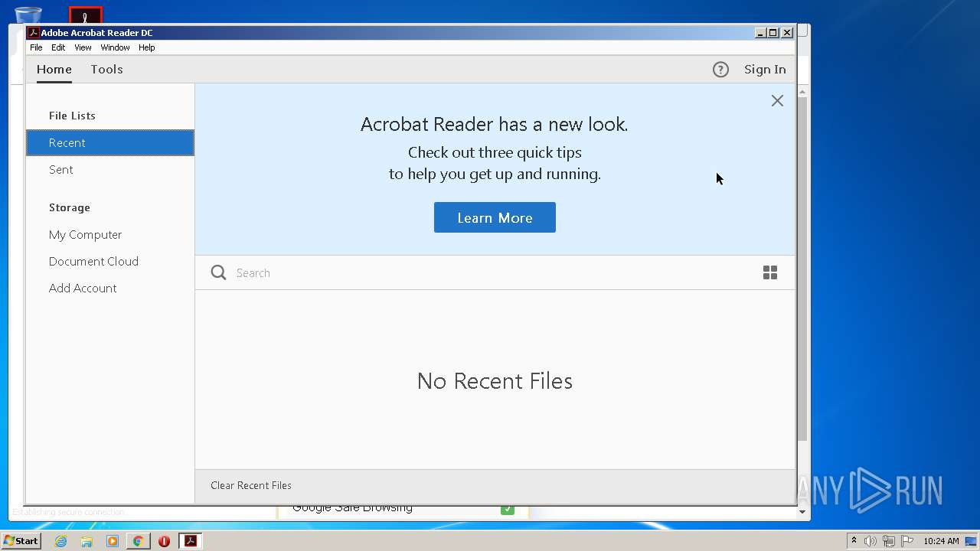The width and height of the screenshot is (980, 551).
Task: Launch Internet Explorer from taskbar
Action: tap(60, 541)
